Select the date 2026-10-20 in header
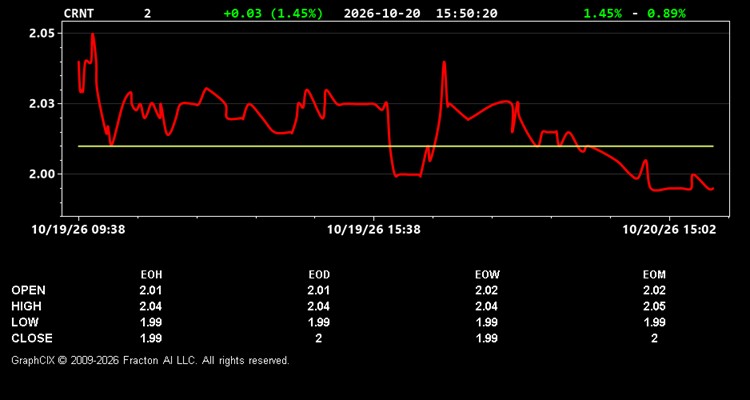 point(382,13)
